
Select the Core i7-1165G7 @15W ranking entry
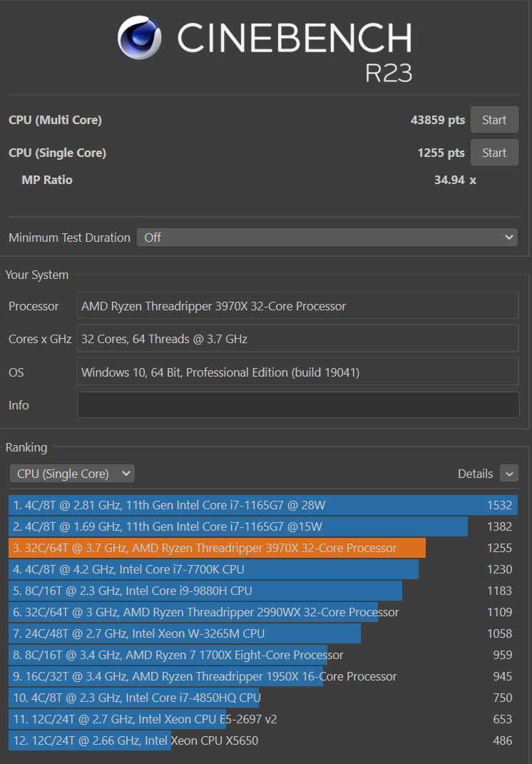(x=214, y=526)
